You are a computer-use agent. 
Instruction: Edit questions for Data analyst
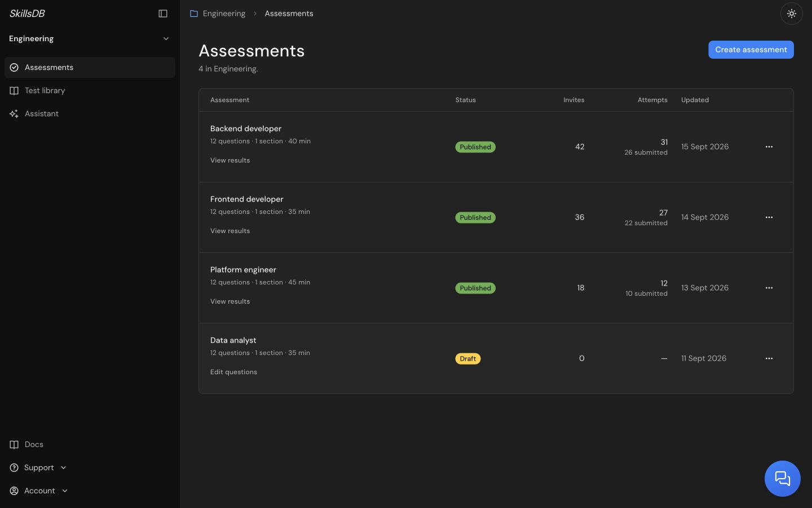[233, 372]
